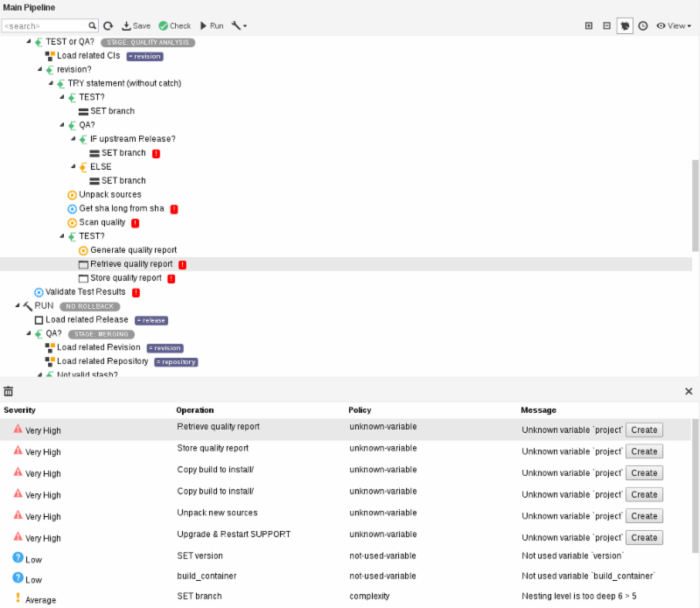Collapse the RUN node
Image resolution: width=700 pixels, height=608 pixels.
coord(17,305)
